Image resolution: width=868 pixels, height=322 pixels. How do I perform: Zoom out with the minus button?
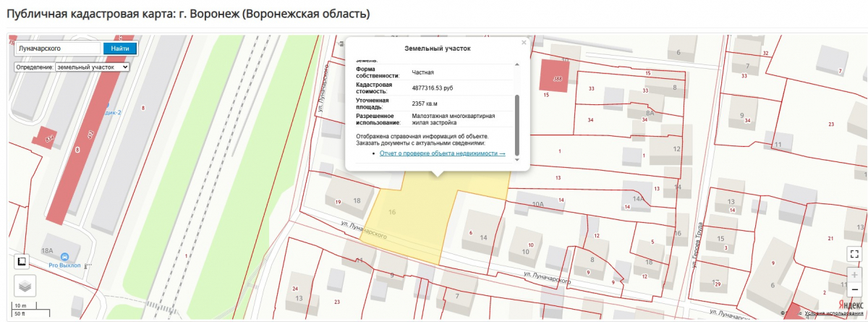tap(855, 291)
